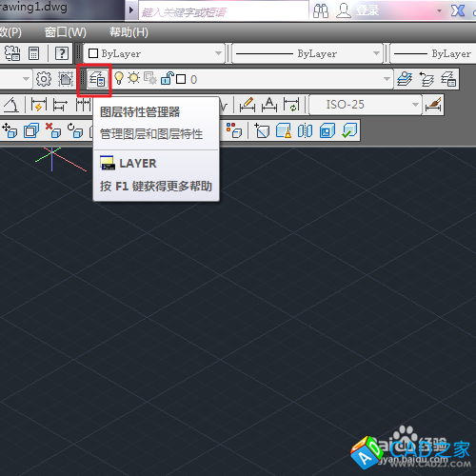Image resolution: width=476 pixels, height=476 pixels.
Task: Click the 登录 sign-in button
Action: pos(367,10)
